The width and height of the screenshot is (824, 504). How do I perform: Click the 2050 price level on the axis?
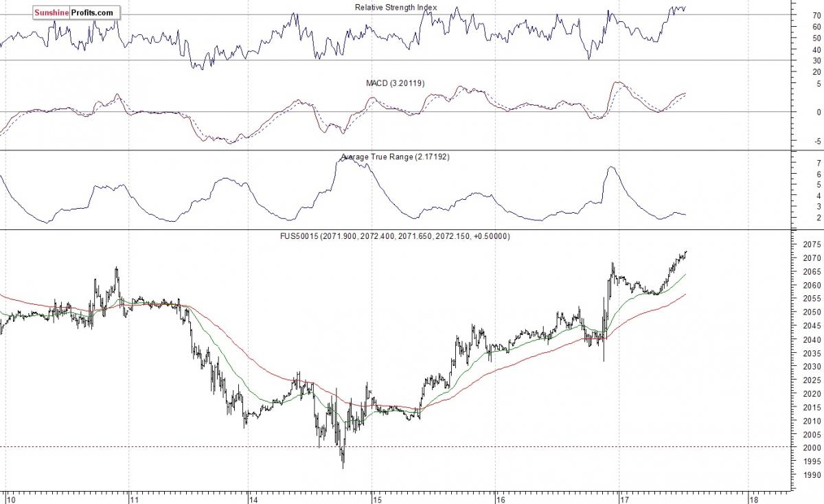[811, 312]
